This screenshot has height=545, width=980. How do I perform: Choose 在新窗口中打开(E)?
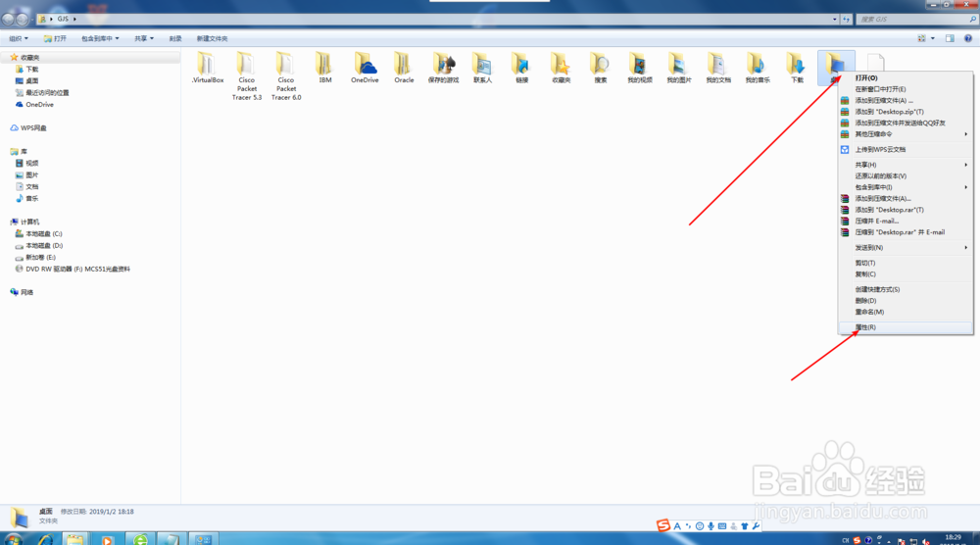[x=906, y=89]
